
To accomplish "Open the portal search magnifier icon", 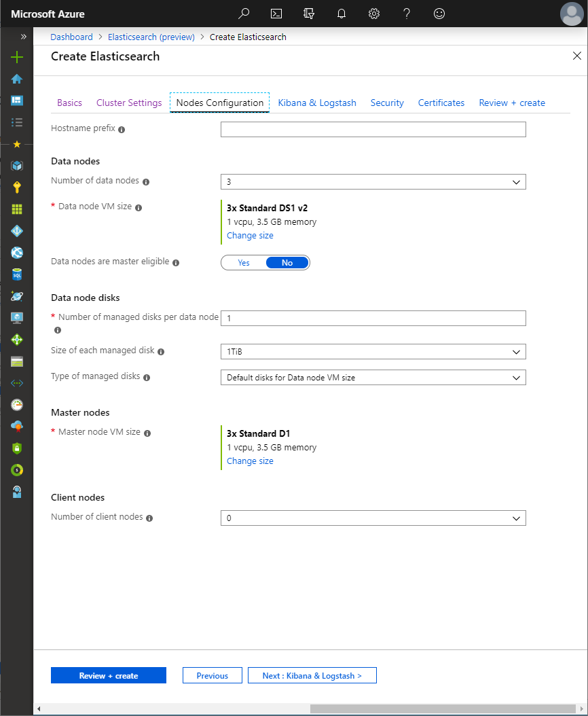I will click(243, 14).
